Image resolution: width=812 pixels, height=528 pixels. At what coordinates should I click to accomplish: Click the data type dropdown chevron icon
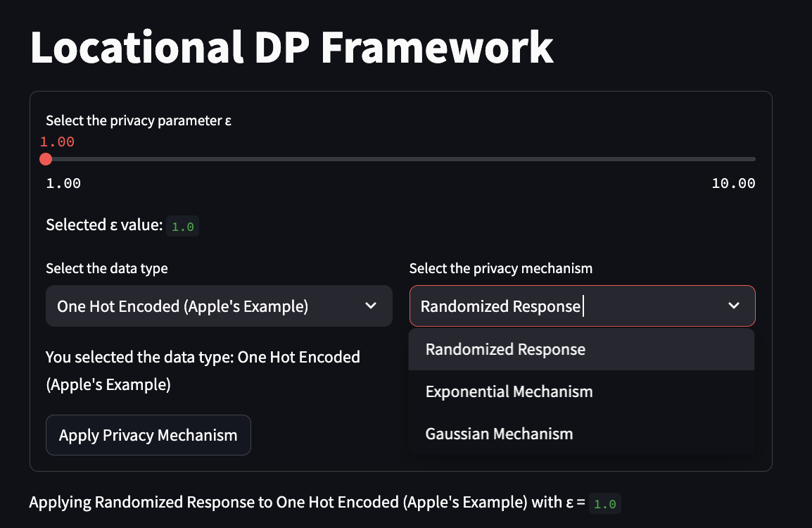click(x=371, y=306)
